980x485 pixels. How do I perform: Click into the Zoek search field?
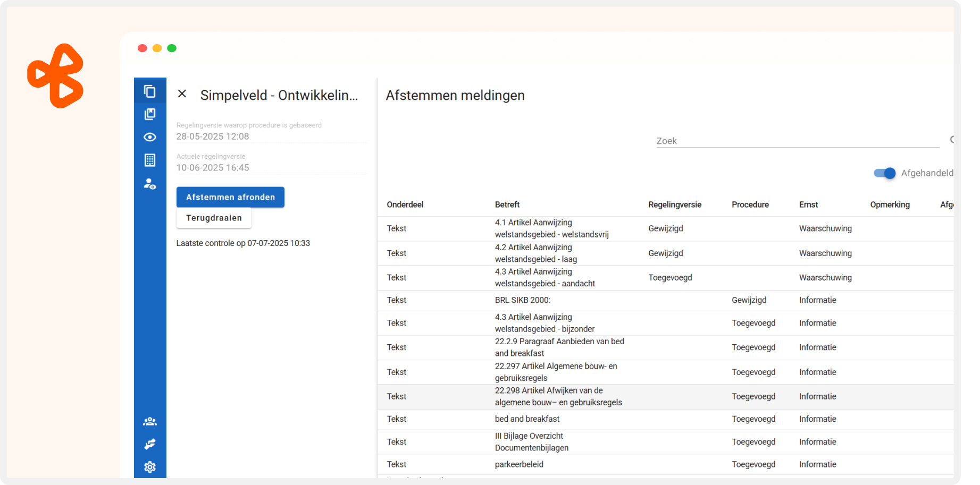(797, 141)
